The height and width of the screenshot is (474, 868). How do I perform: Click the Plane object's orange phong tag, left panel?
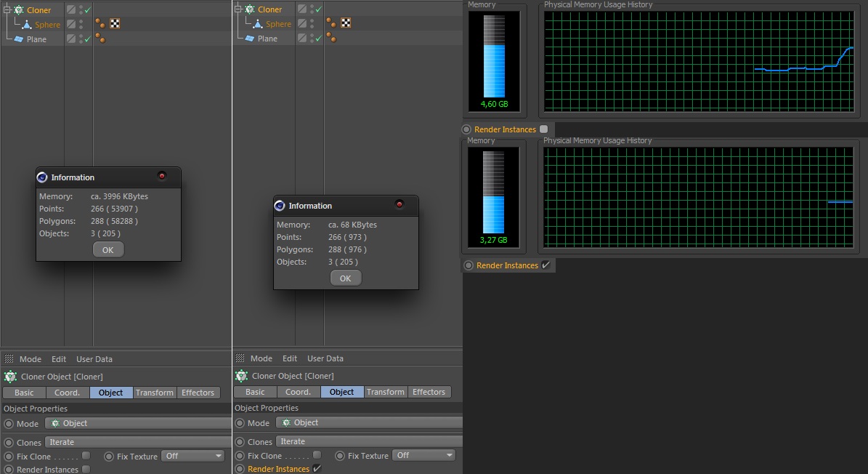click(x=100, y=39)
